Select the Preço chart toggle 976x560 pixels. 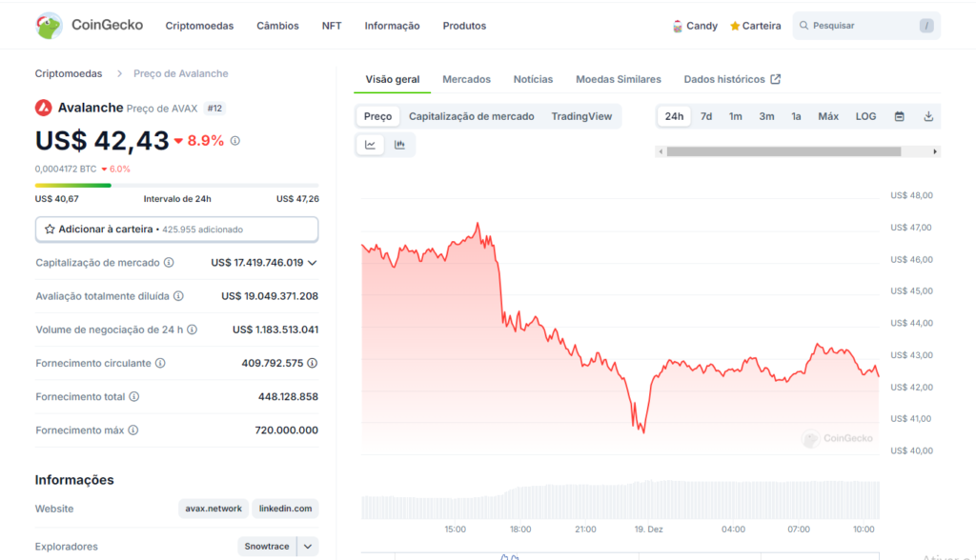coord(377,116)
